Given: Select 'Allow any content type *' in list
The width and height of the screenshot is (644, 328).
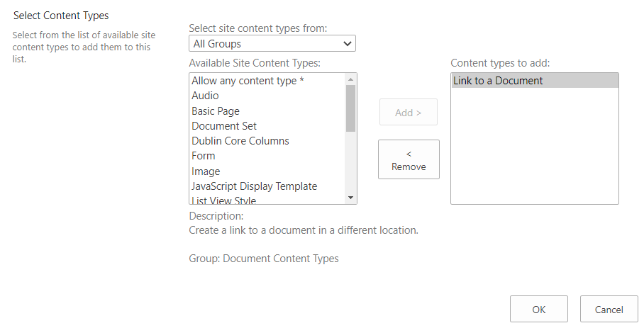Looking at the screenshot, I should (248, 81).
